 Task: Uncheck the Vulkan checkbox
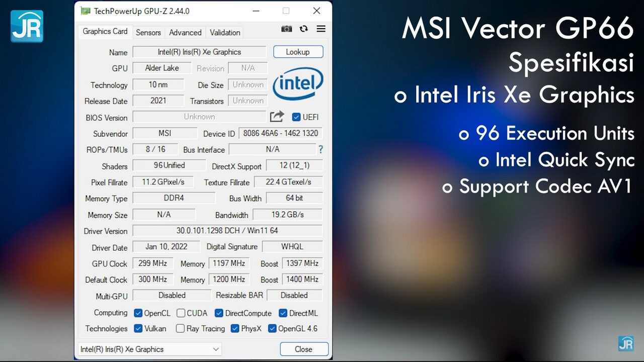coord(138,329)
